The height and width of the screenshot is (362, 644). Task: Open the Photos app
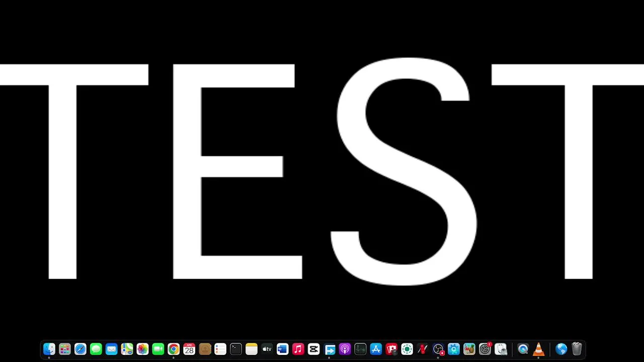tap(143, 349)
